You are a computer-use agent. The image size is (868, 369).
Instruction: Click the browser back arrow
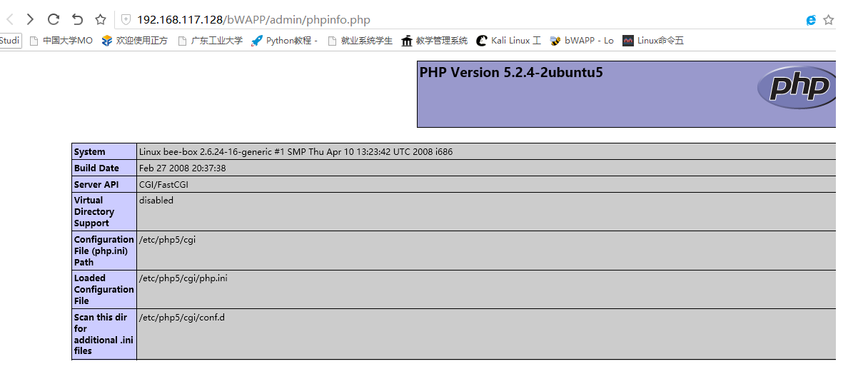pos(9,19)
